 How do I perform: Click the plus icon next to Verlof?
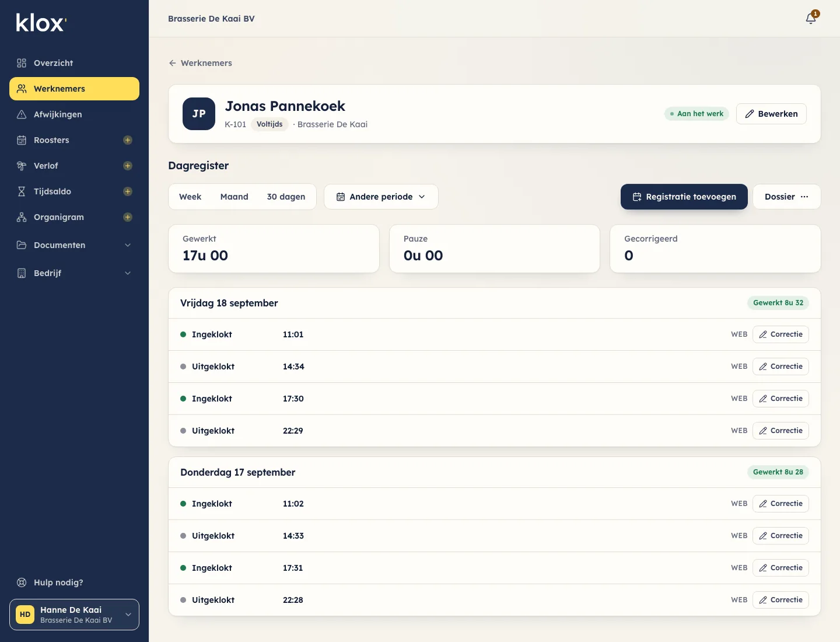(128, 166)
